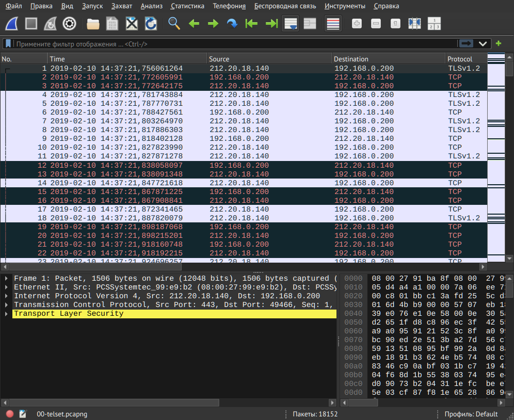Image resolution: width=514 pixels, height=420 pixels.
Task: Select packet number 18 row
Action: 244,218
